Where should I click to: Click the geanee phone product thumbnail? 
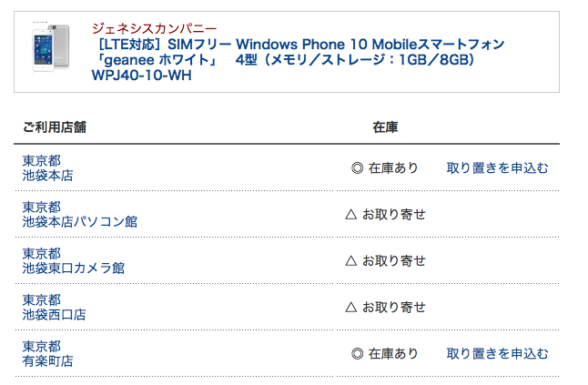[53, 52]
